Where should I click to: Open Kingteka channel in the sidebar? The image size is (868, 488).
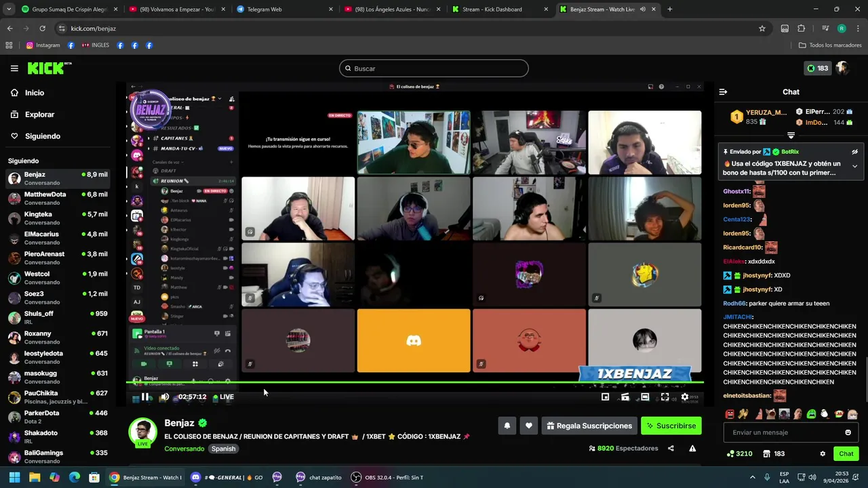coord(58,218)
